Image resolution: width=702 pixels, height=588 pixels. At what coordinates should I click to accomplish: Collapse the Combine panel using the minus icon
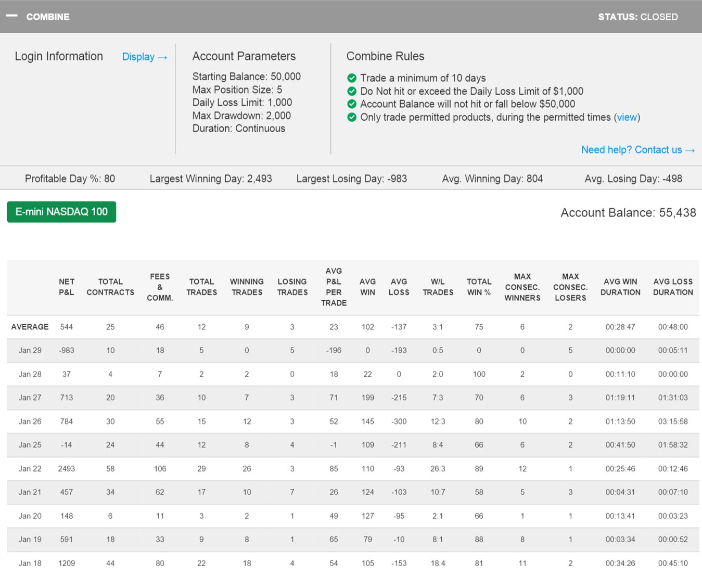coord(11,16)
